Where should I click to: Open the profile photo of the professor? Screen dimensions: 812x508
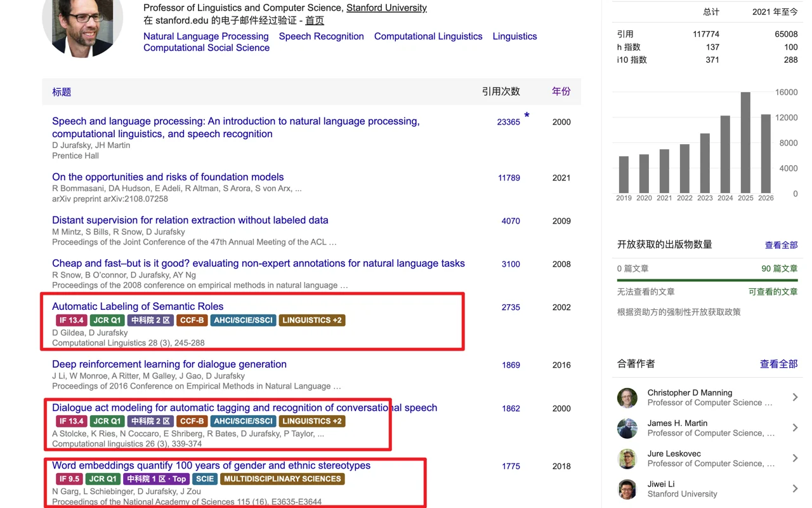[82, 27]
